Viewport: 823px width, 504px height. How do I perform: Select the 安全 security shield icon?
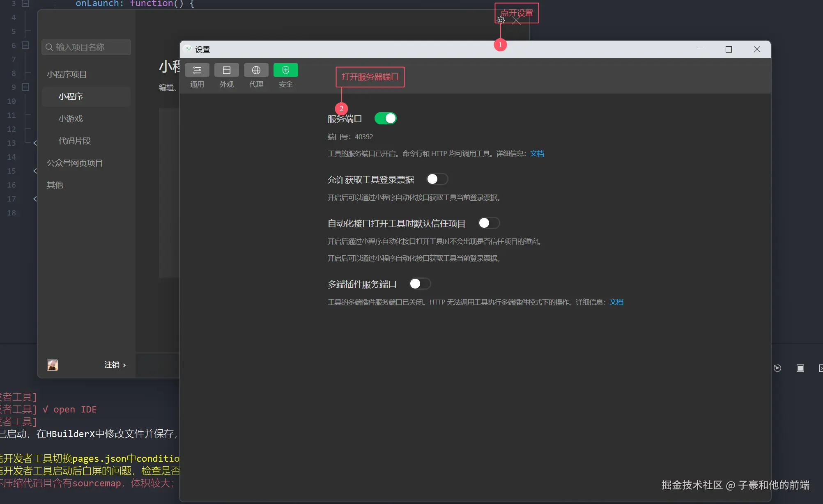tap(286, 70)
